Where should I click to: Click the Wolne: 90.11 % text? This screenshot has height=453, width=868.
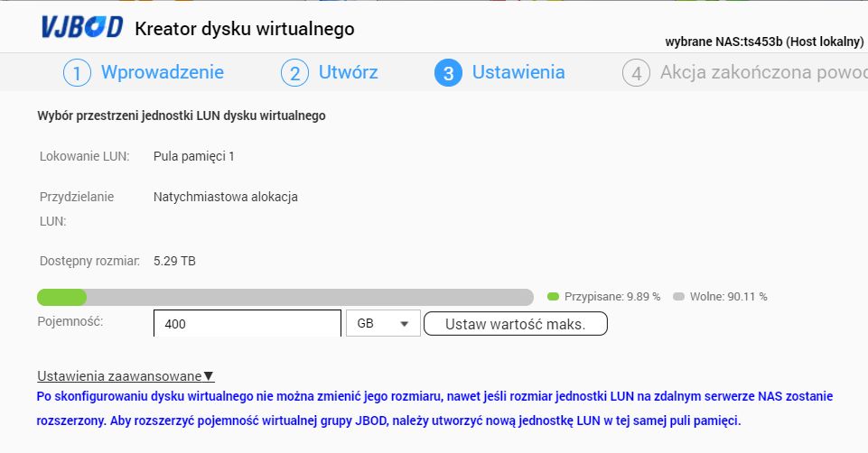click(729, 297)
